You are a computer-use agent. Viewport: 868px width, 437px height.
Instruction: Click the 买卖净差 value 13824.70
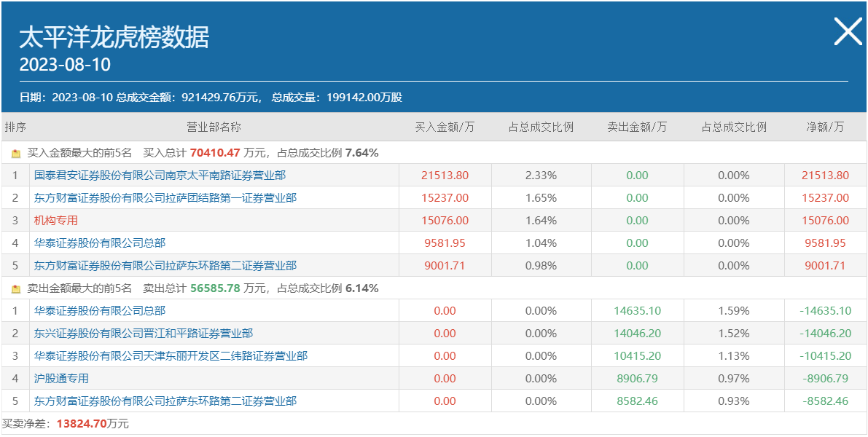click(x=82, y=424)
